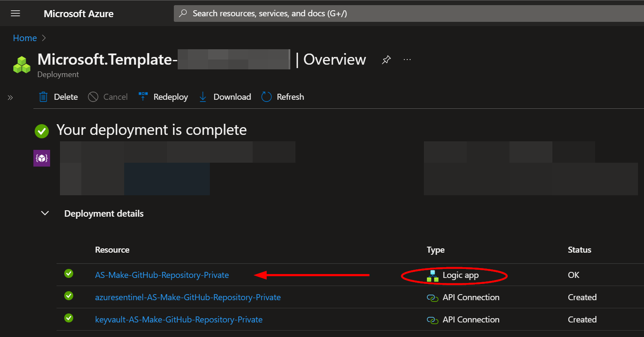Click the OK status of logic app
644x337 pixels.
(x=573, y=275)
